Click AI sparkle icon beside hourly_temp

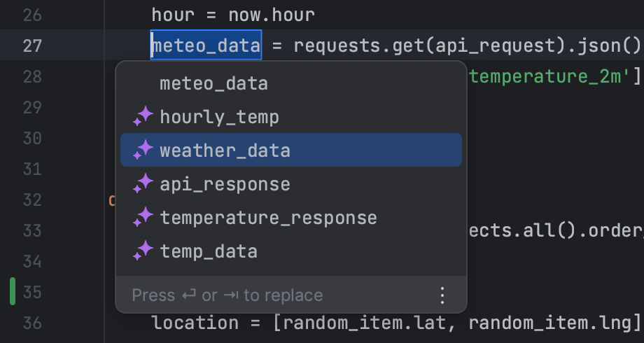coord(143,116)
